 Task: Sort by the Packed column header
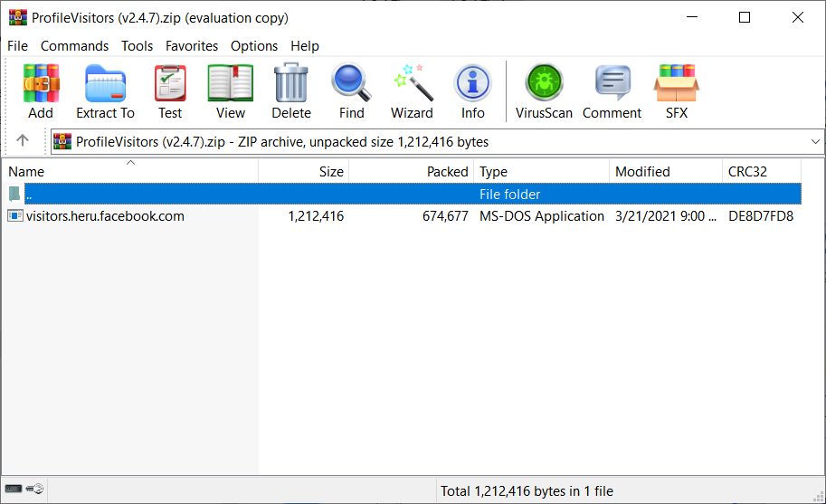(x=411, y=171)
